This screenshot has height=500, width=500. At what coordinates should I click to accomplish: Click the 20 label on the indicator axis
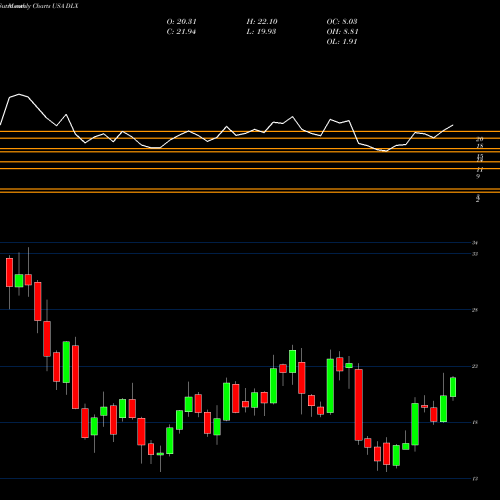point(480,139)
